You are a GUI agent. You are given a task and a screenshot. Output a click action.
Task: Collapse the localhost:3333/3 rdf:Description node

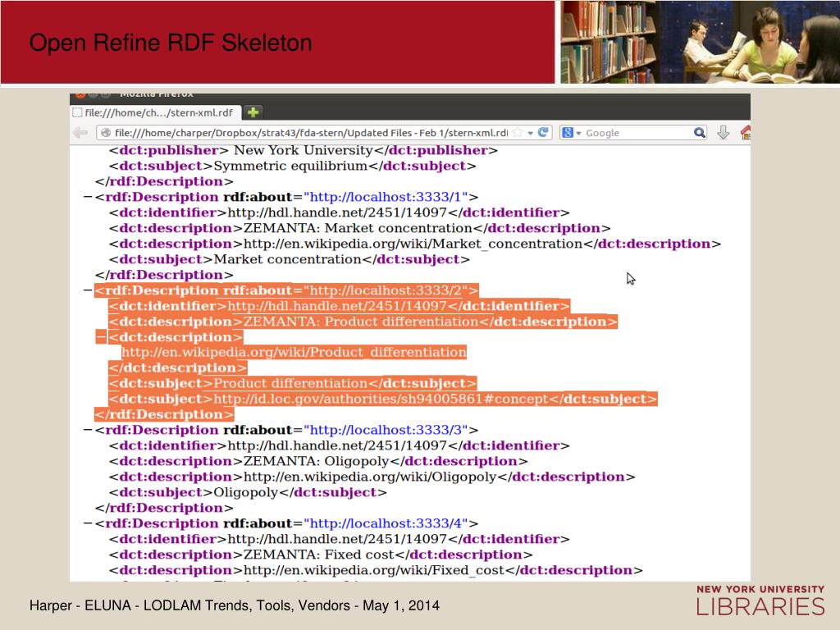coord(88,430)
